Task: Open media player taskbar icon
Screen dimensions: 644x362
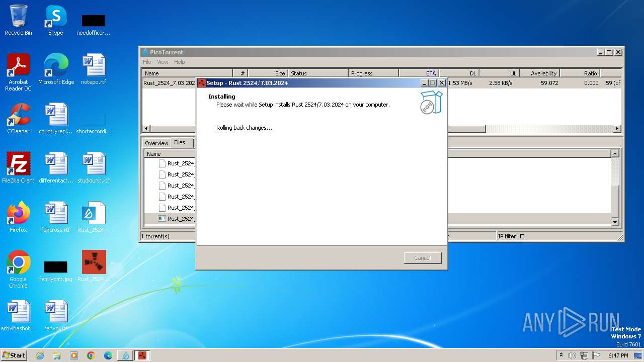Action: coord(74,355)
